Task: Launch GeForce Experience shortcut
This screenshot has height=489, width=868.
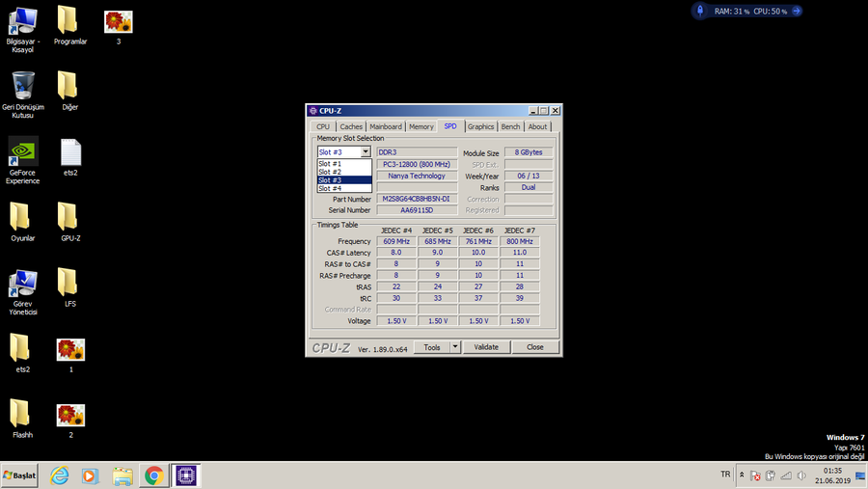Action: pyautogui.click(x=23, y=161)
